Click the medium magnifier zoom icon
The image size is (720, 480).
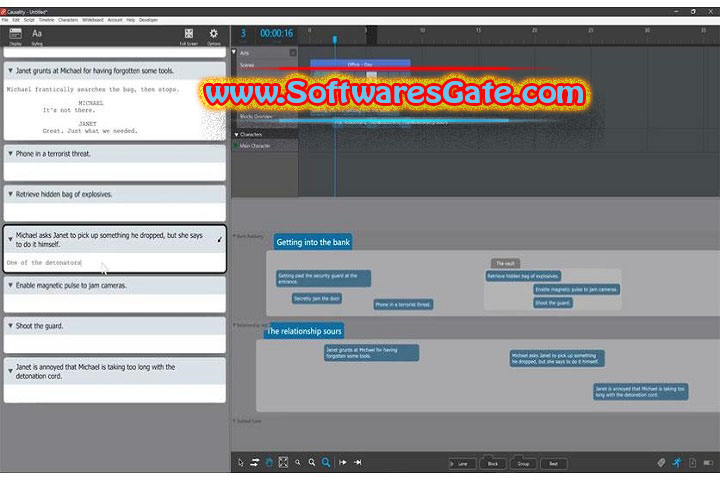click(x=312, y=463)
